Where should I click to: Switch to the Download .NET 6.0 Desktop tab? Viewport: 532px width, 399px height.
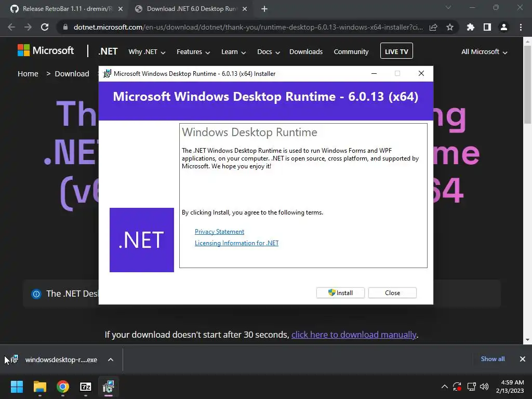(190, 9)
